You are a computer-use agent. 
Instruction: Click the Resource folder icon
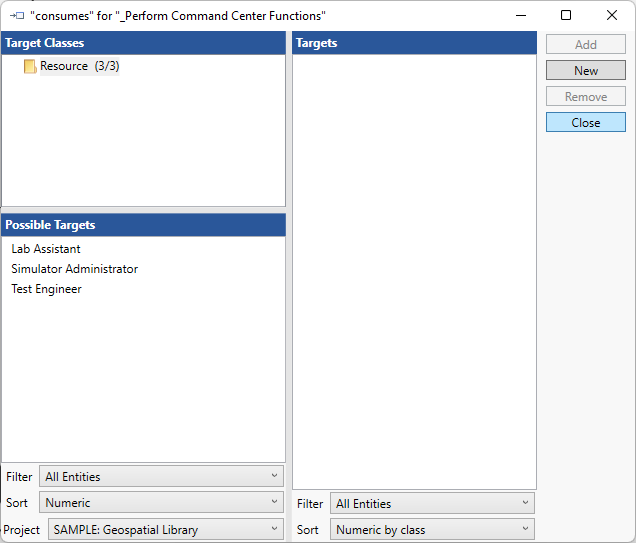tap(30, 67)
